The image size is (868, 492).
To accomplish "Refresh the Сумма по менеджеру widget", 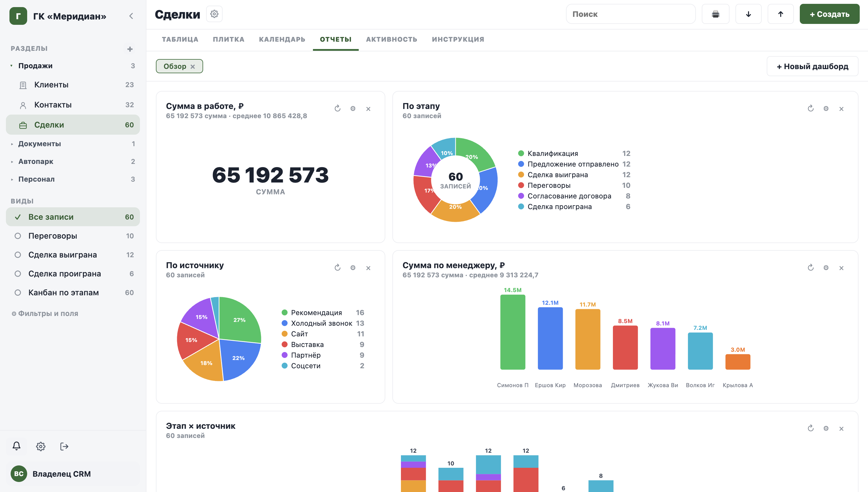I will pyautogui.click(x=811, y=268).
